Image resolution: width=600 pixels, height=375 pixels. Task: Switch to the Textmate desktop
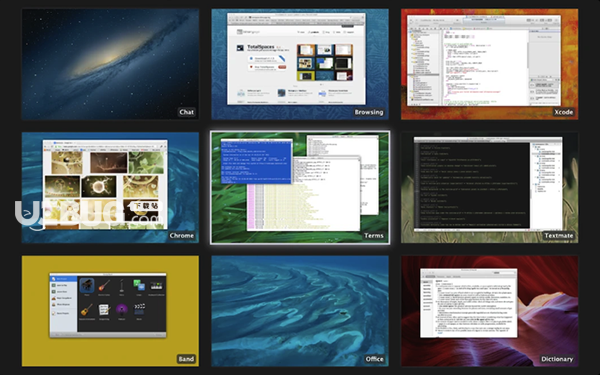coord(489,188)
